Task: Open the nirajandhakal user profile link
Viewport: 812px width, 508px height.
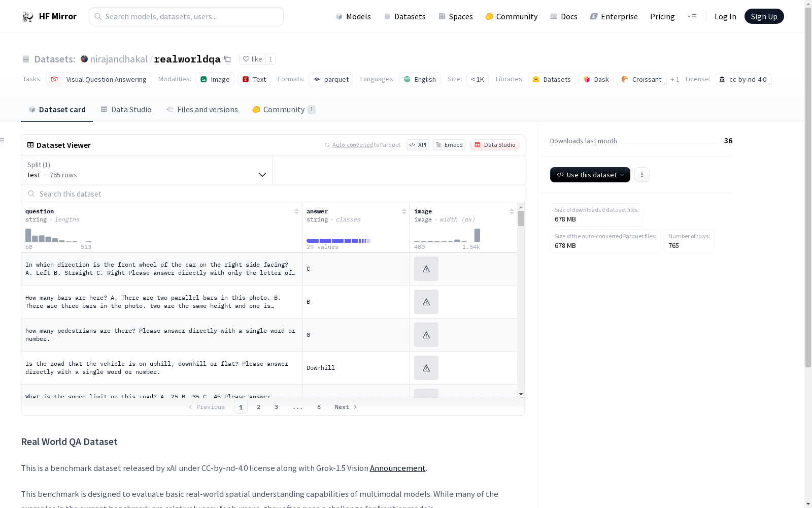Action: pos(119,59)
